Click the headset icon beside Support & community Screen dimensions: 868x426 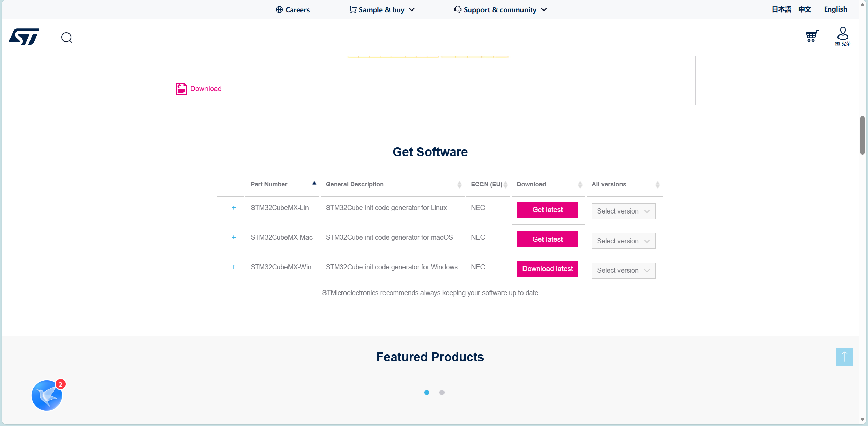point(458,9)
